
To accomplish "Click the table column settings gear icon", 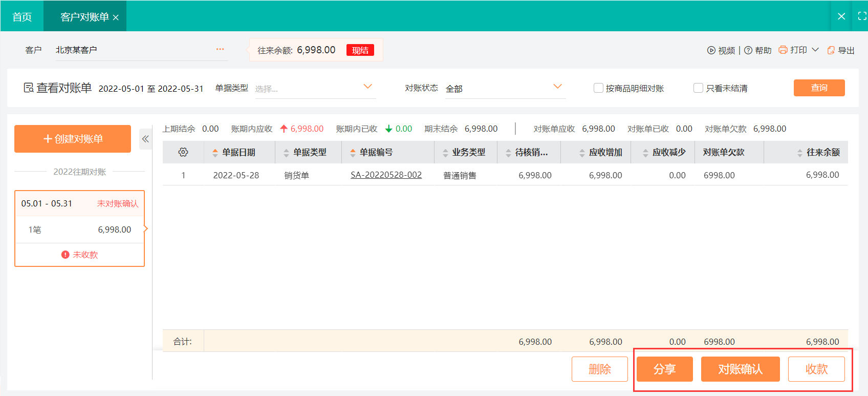I will click(x=183, y=152).
